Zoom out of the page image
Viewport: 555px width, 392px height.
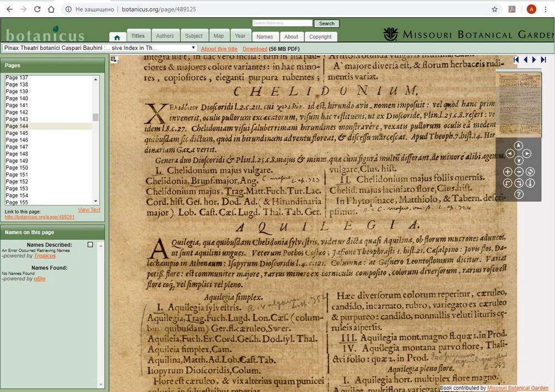519,172
